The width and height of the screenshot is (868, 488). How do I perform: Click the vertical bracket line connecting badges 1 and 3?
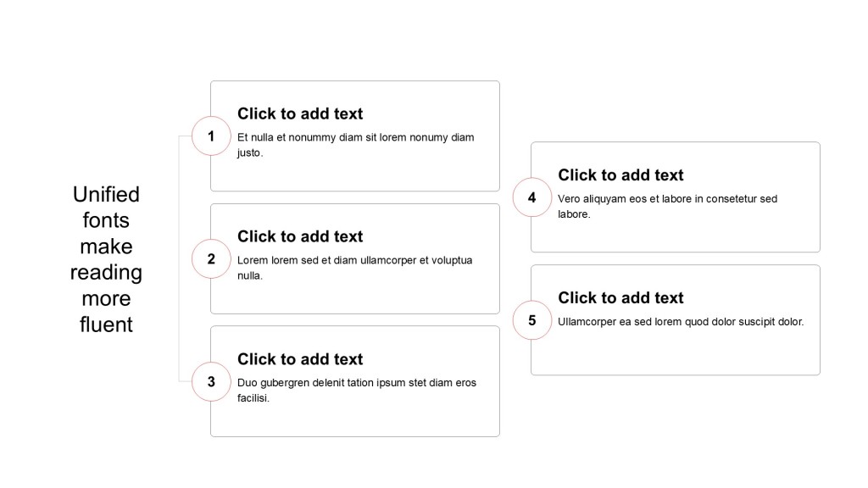click(179, 259)
